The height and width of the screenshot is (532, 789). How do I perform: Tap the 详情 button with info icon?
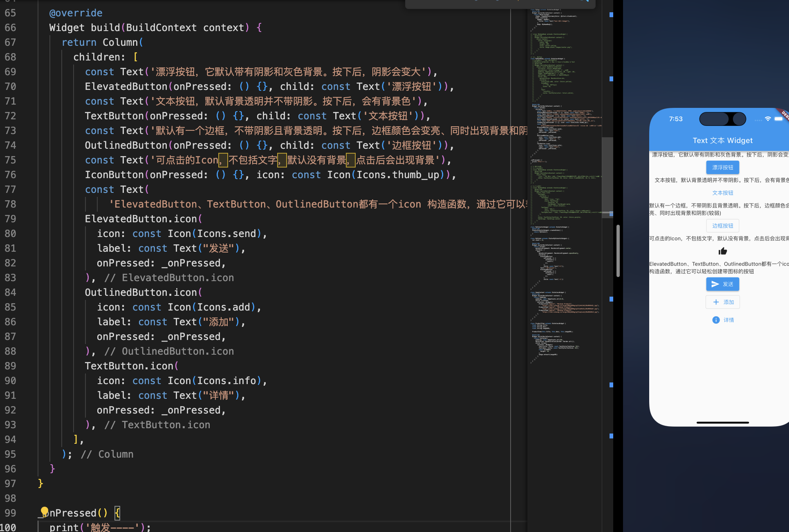click(x=722, y=320)
